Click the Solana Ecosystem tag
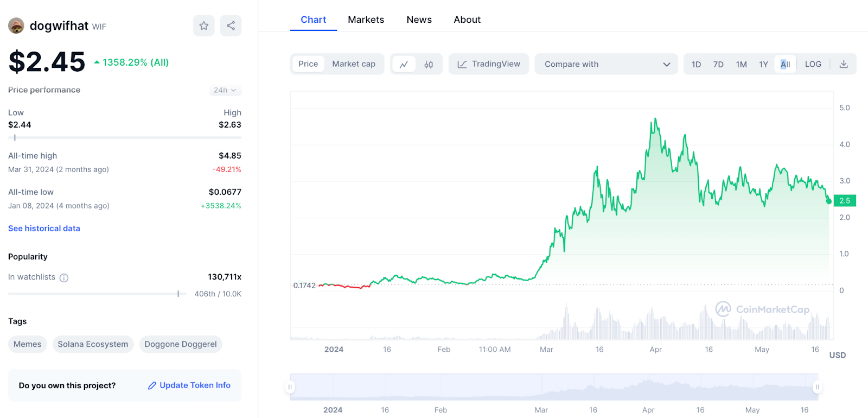The height and width of the screenshot is (418, 868). coord(93,344)
